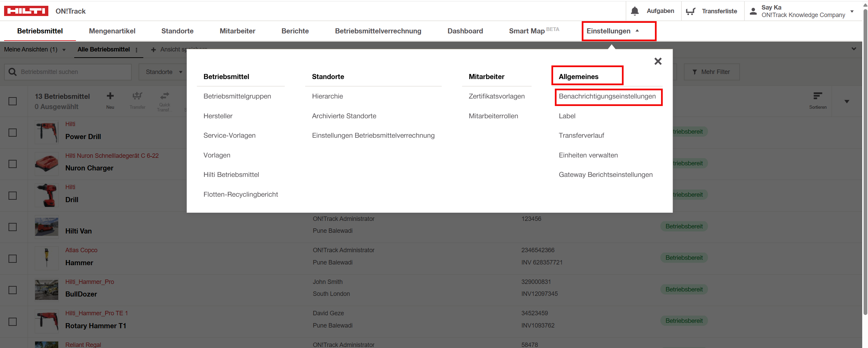This screenshot has width=868, height=348.
Task: Click the Hilti logo
Action: pos(26,11)
